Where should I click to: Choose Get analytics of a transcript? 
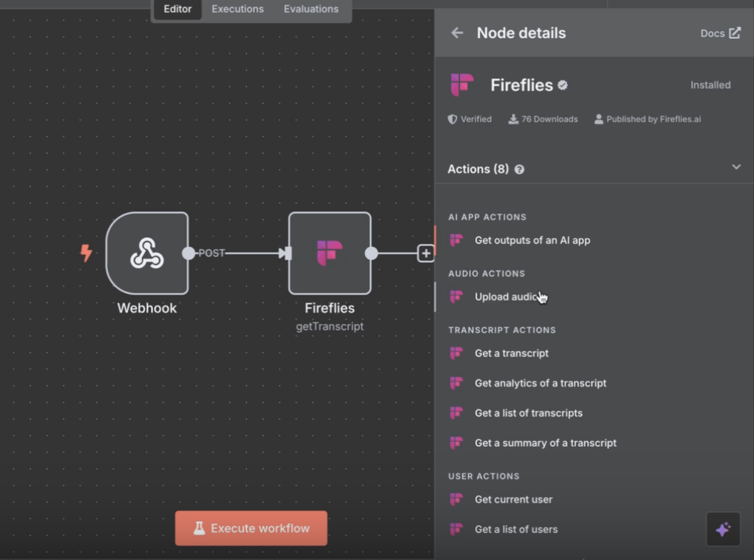point(540,383)
